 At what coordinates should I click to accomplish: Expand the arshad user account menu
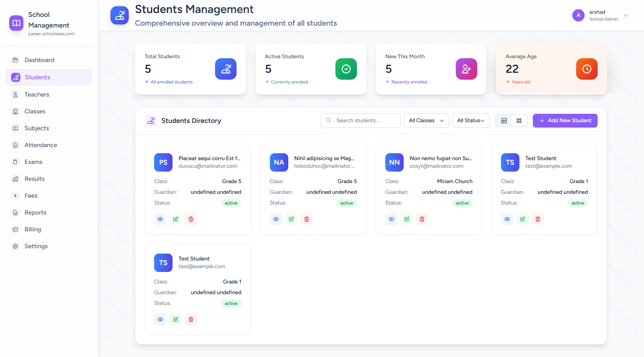click(626, 16)
